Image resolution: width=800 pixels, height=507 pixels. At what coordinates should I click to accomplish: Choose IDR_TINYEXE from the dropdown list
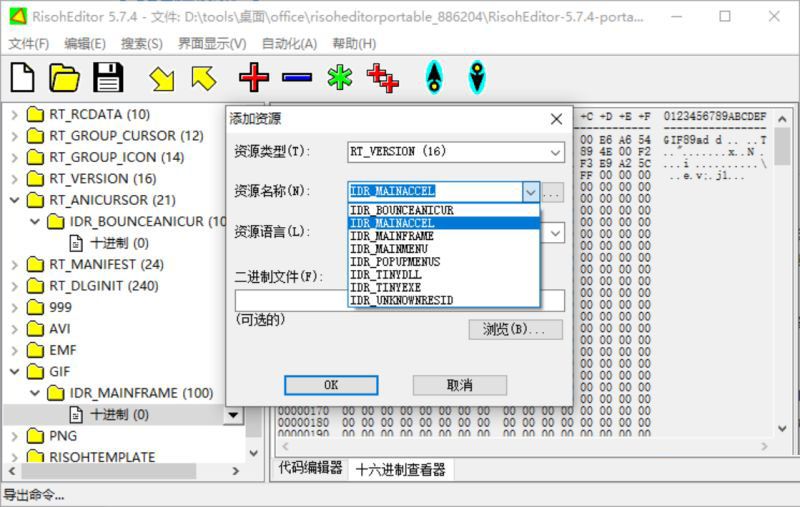(443, 287)
